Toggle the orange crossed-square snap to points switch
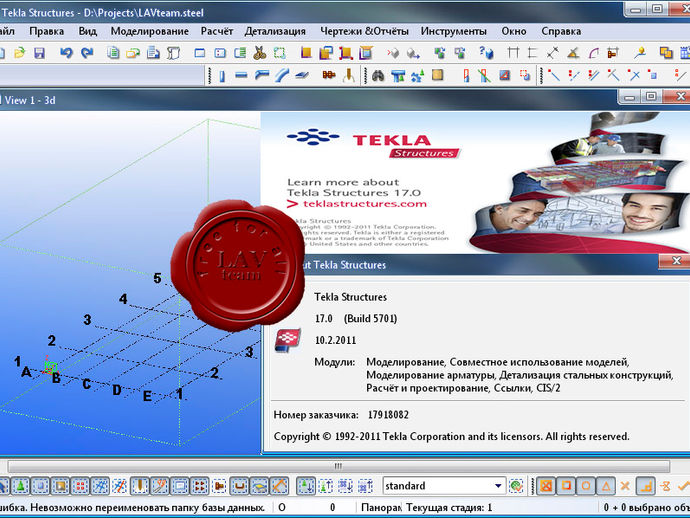The height and width of the screenshot is (518, 690). coord(546,486)
